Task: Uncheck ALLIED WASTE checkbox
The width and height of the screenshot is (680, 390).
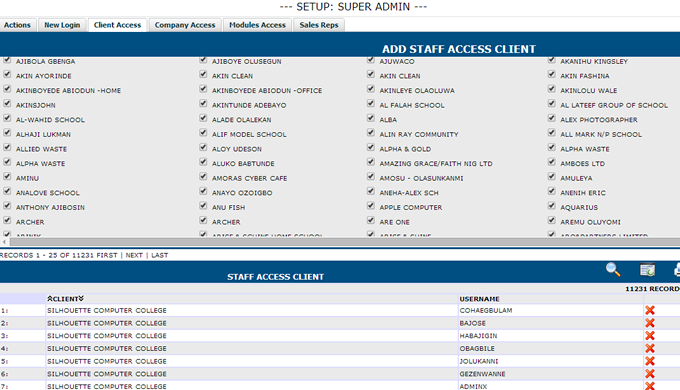Action: [7, 147]
